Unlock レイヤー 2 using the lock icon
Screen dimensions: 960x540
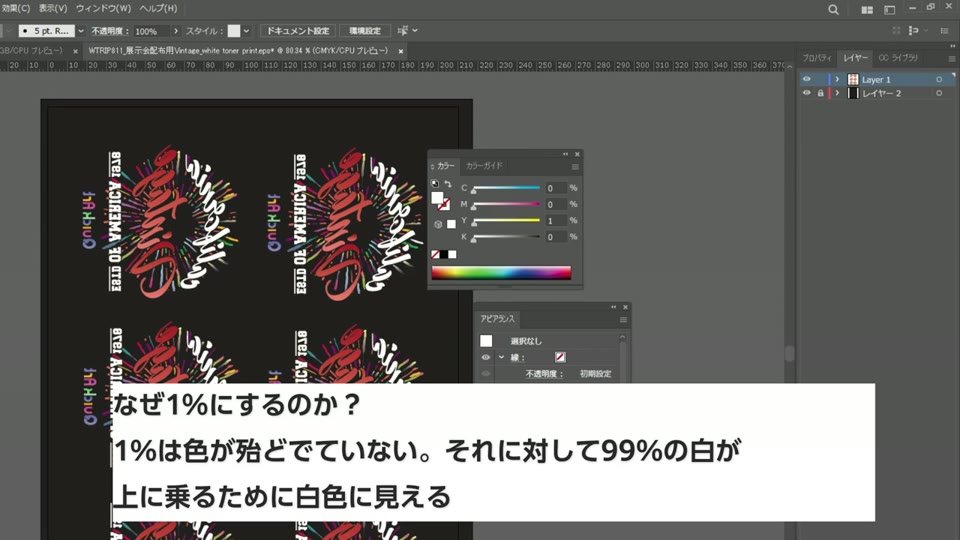click(820, 93)
